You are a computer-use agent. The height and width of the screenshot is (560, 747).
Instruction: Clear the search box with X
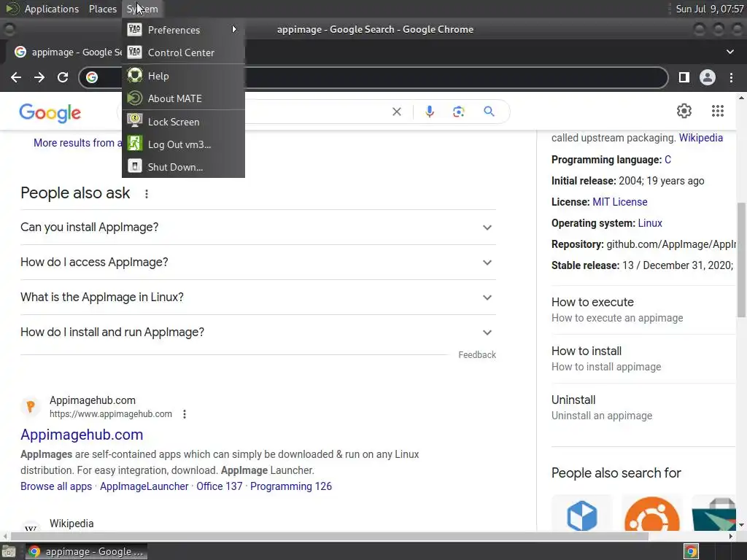tap(396, 112)
